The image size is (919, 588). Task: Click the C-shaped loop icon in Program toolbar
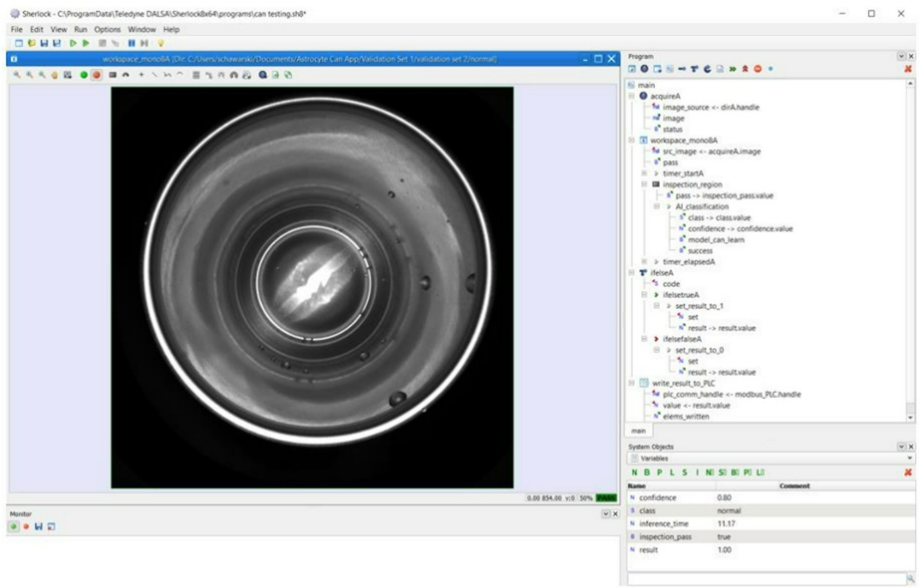click(x=707, y=69)
